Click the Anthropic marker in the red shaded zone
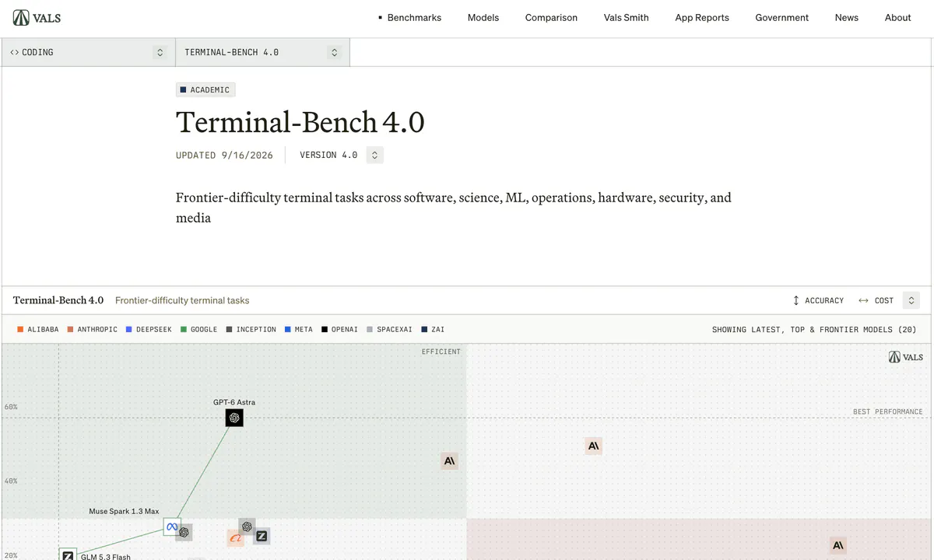Viewport: 934px width, 560px height. (838, 545)
